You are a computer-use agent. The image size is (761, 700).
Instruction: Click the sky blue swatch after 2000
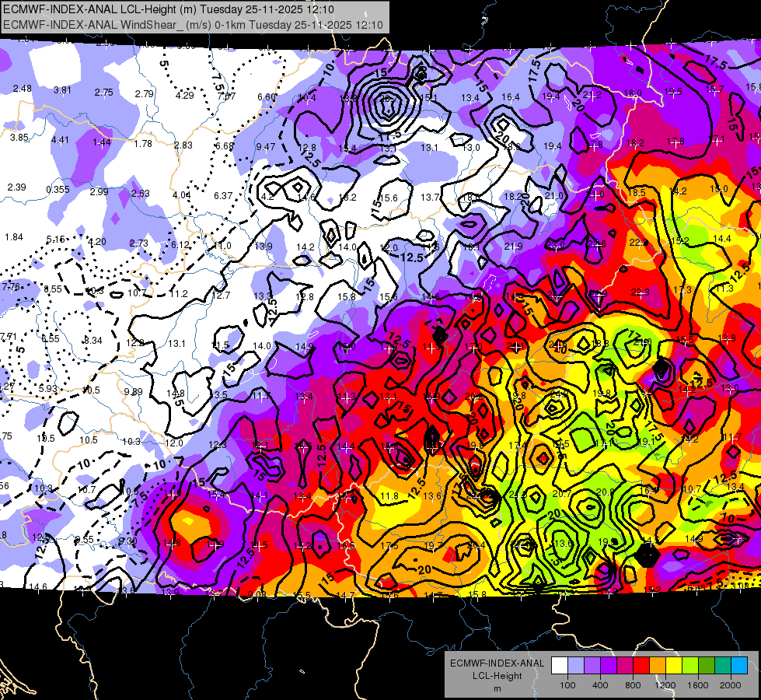[x=739, y=666]
